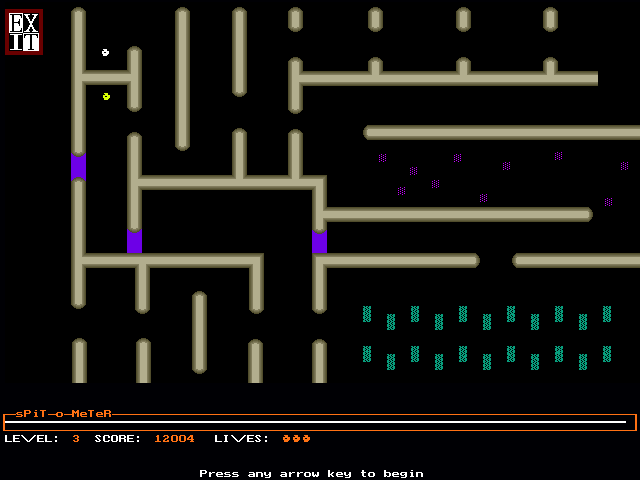This screenshot has width=640, height=480.
Task: Click the red EXIT sign
Action: click(24, 31)
